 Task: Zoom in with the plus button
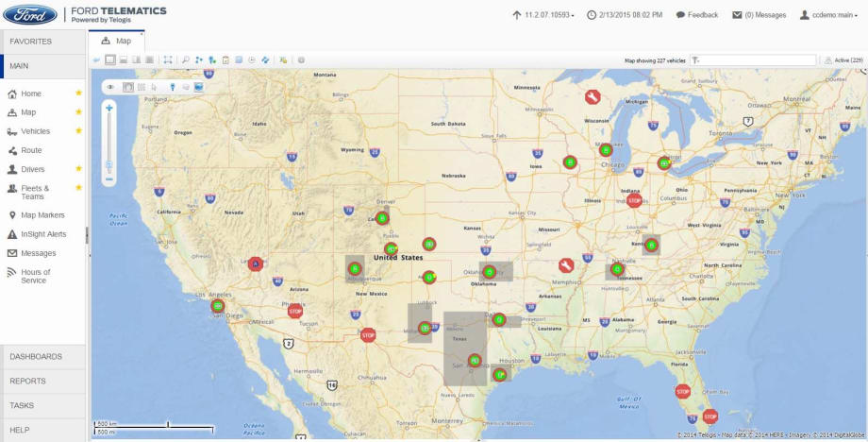click(x=109, y=108)
